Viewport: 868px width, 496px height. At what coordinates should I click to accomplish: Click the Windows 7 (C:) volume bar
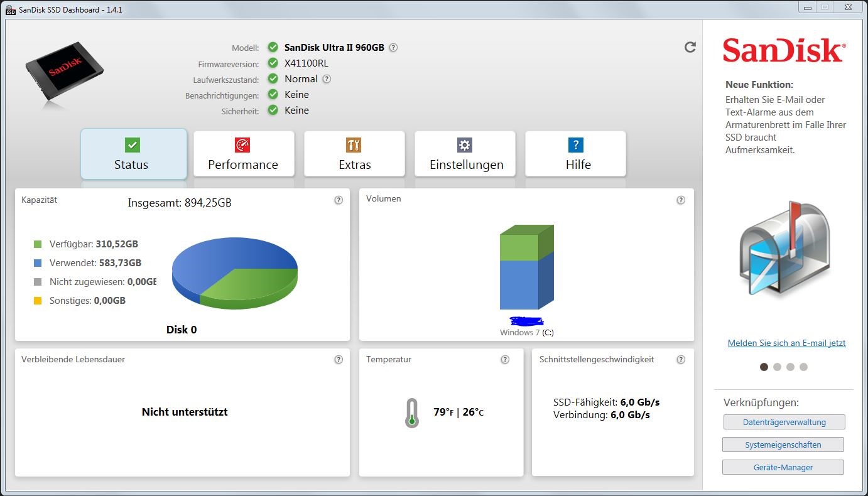tap(526, 267)
